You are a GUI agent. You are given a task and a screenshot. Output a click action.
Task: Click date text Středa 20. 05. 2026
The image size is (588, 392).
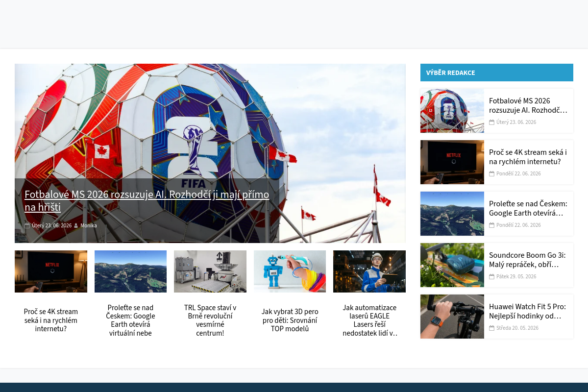[x=517, y=328]
